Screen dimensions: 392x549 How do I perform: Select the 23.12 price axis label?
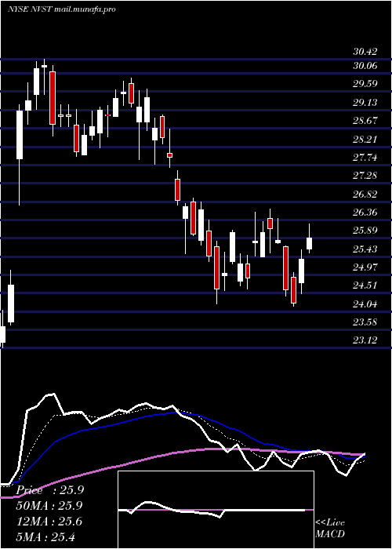pos(365,340)
